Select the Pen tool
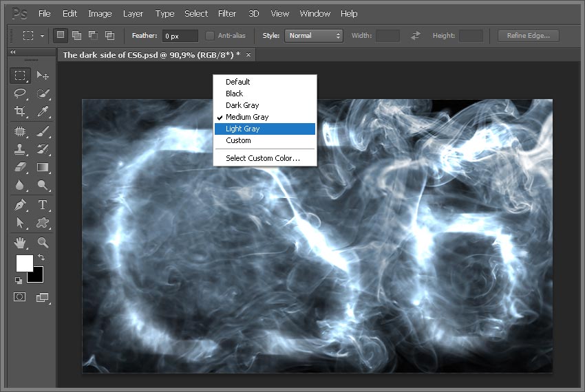 tap(20, 205)
